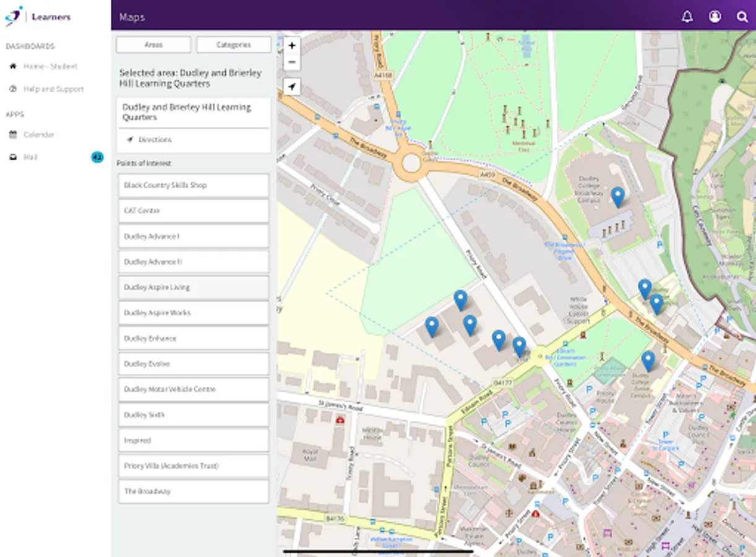The image size is (756, 557).
Task: Select The Broadway point of interest
Action: (x=194, y=491)
